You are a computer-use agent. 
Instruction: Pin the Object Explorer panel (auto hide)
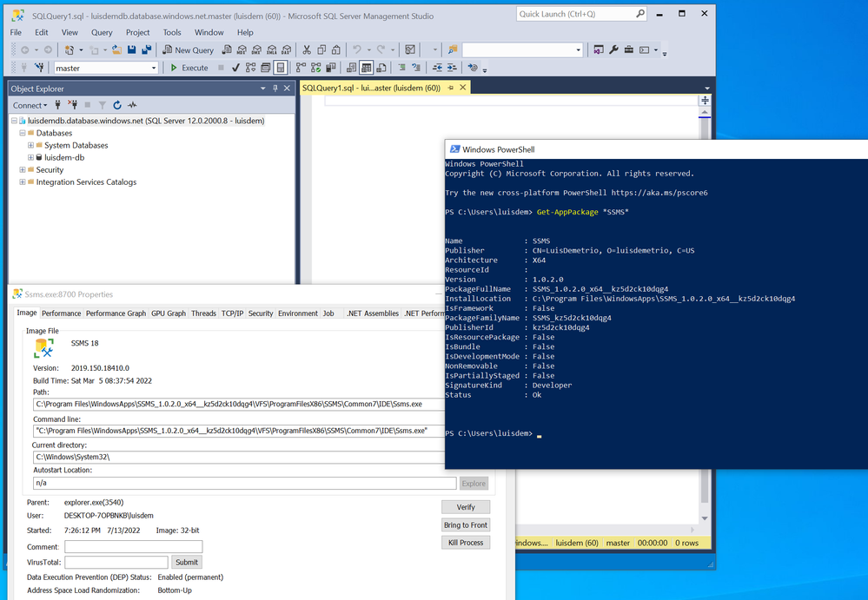pyautogui.click(x=275, y=89)
